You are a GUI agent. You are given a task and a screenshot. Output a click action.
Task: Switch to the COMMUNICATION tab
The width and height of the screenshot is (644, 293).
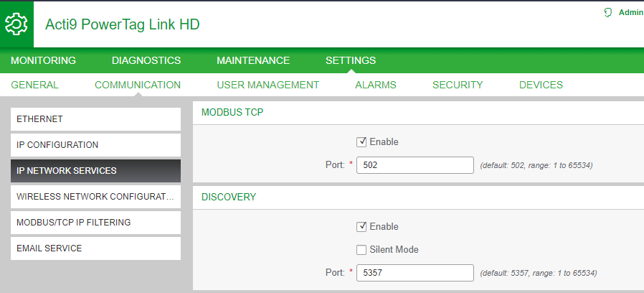(138, 85)
